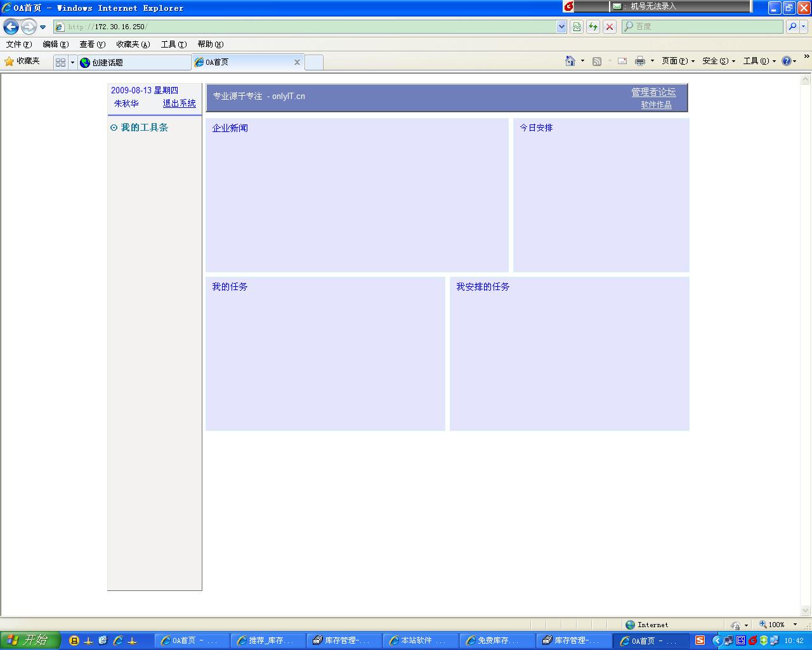Open the Quick Tabs grid icon

60,62
